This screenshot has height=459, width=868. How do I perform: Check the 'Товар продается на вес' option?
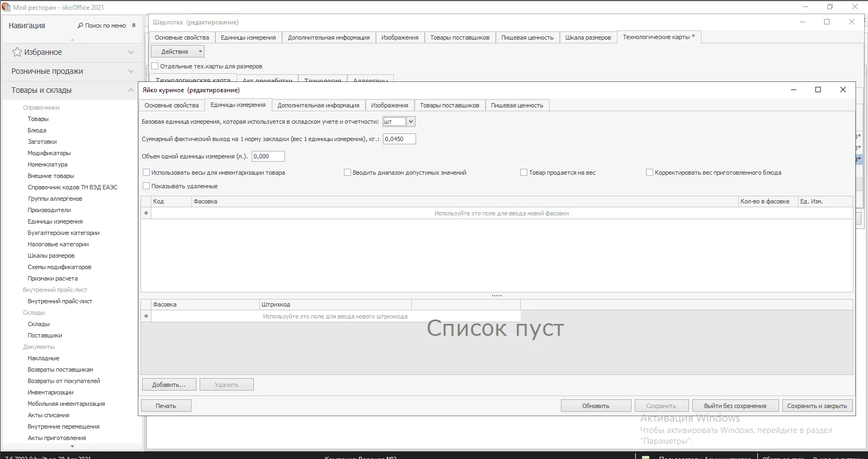(x=524, y=173)
